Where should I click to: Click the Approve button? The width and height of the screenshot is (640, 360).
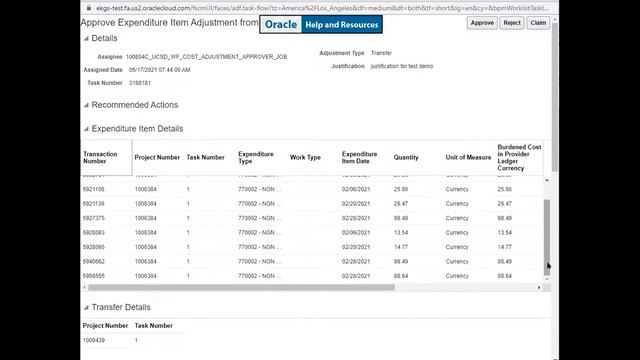482,23
